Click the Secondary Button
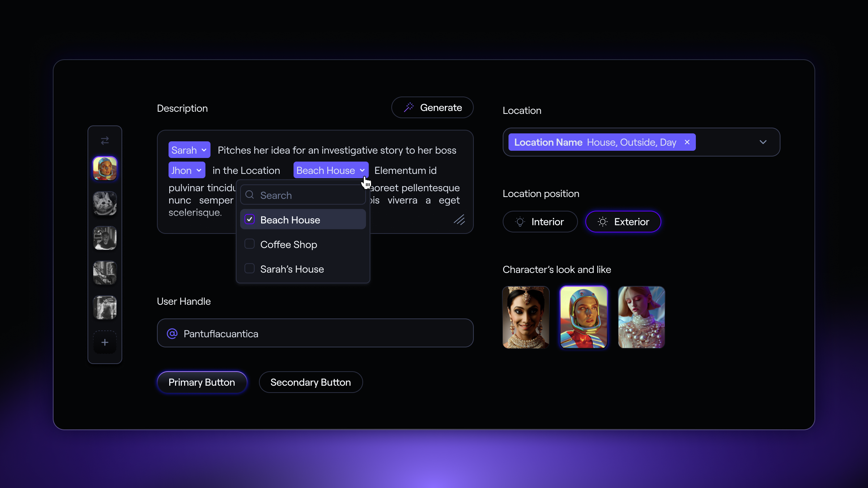Viewport: 868px width, 488px height. [x=310, y=382]
